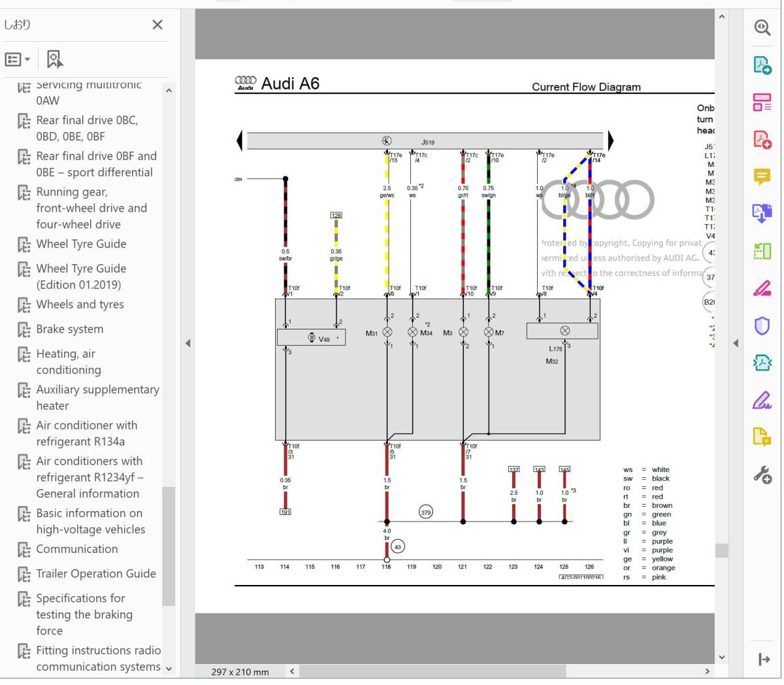Screen dimensions: 784x685
Task: Open 'Air conditioners with refrigerant R1234yf' bookmark
Action: pos(90,477)
